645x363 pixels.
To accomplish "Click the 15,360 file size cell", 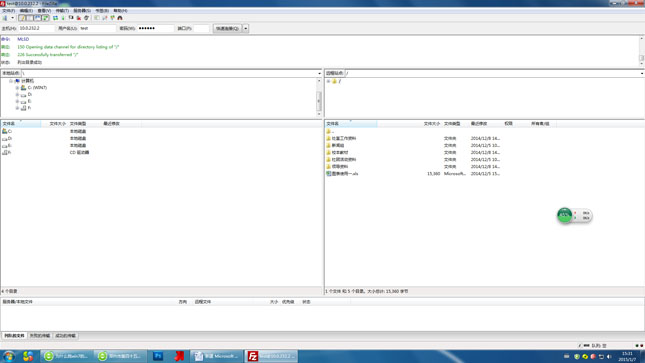I will click(434, 174).
